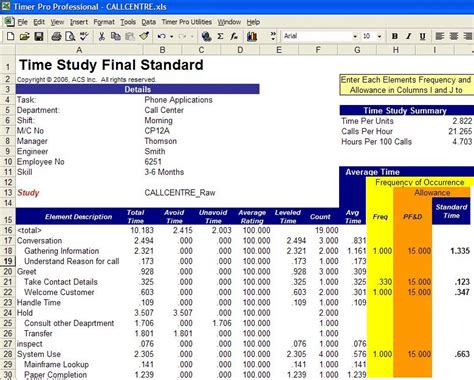Expand the undo history dropdown arrow
The height and width of the screenshot is (380, 474).
(x=171, y=36)
